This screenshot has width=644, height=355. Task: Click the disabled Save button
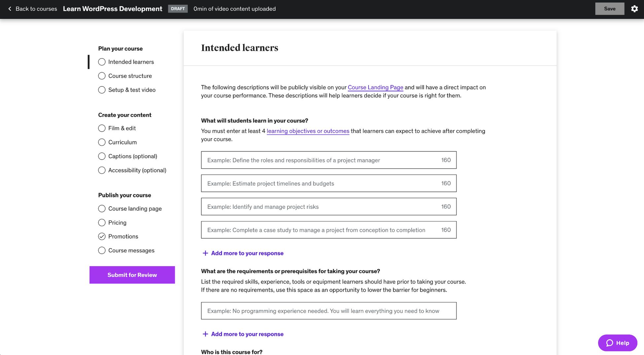[609, 9]
